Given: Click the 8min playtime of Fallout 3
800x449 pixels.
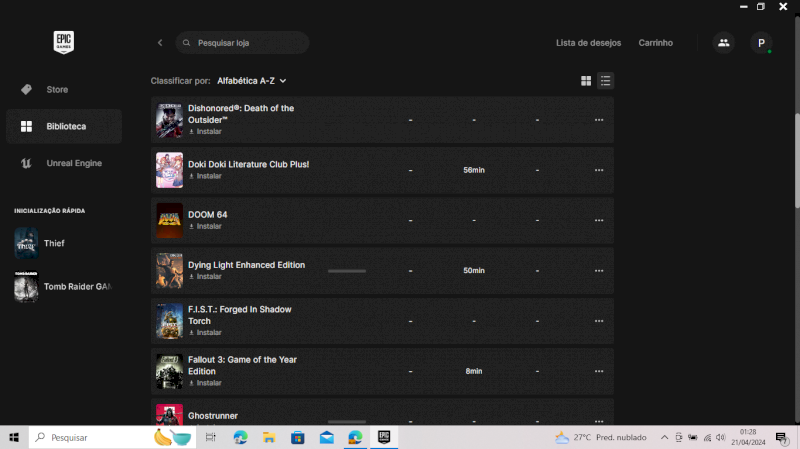Looking at the screenshot, I should coord(474,371).
